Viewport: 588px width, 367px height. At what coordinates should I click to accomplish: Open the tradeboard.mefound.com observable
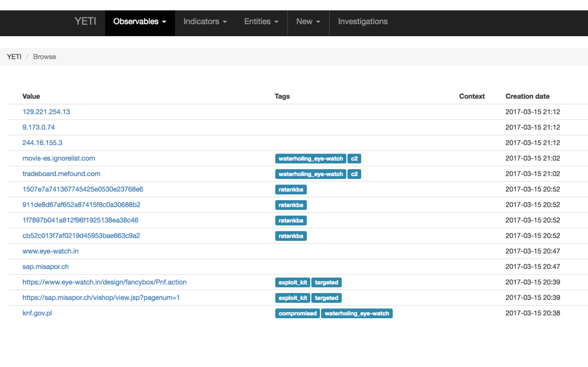(x=61, y=174)
